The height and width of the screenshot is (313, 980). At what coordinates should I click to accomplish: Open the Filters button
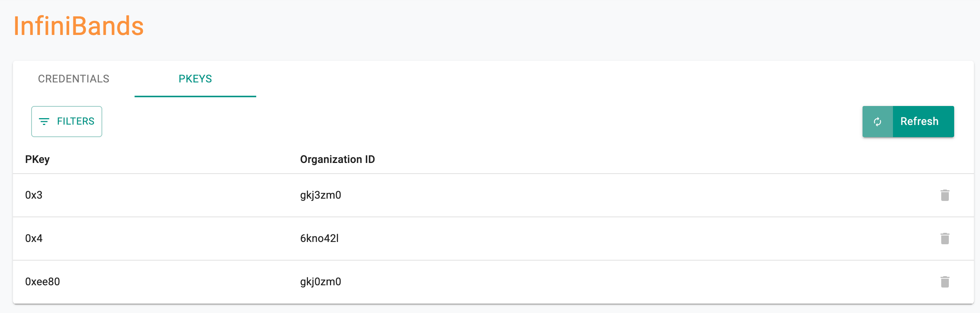(67, 121)
